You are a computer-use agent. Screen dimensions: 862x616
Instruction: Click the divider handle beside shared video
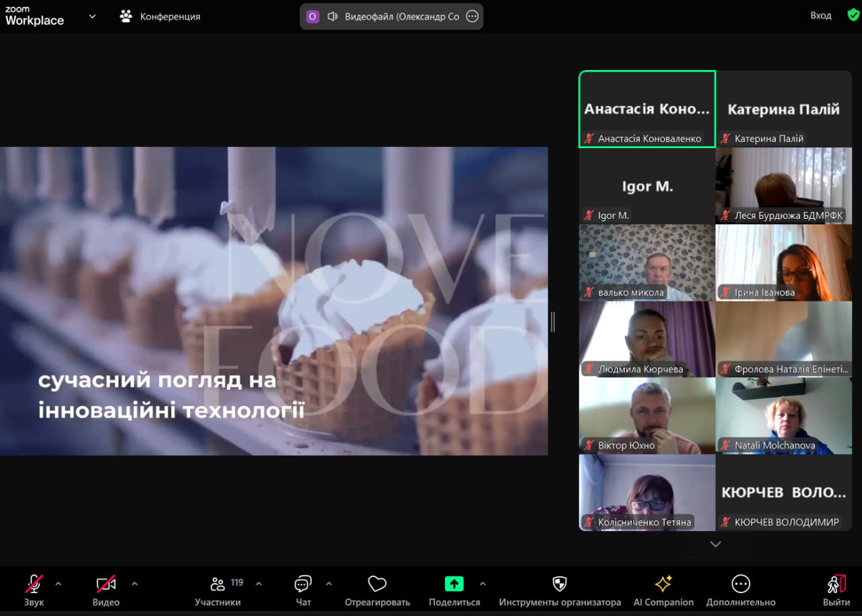553,322
